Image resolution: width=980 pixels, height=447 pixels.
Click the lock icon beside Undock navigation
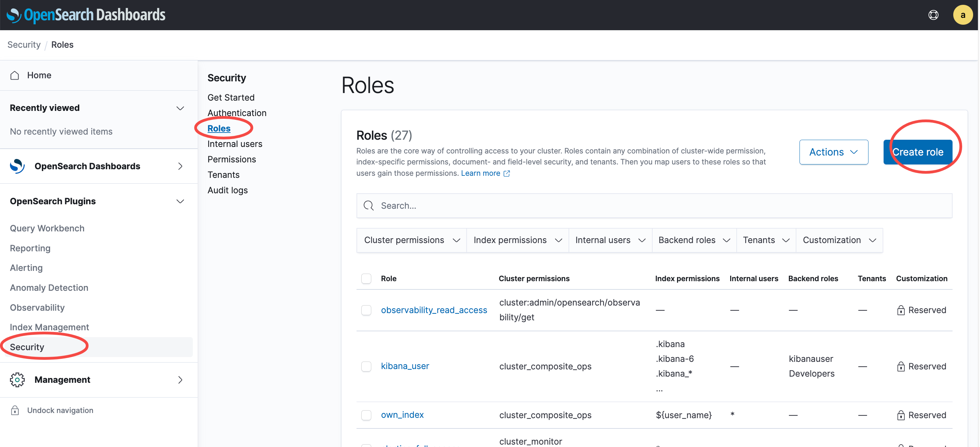coord(15,410)
